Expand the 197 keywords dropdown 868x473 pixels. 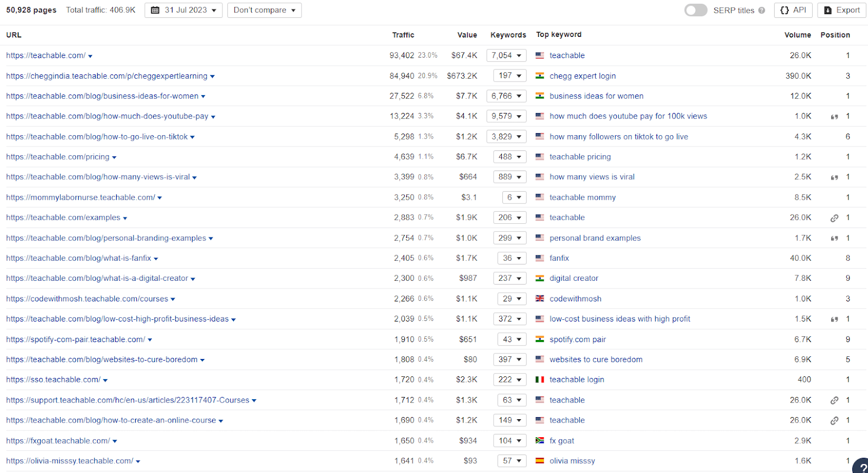[510, 75]
